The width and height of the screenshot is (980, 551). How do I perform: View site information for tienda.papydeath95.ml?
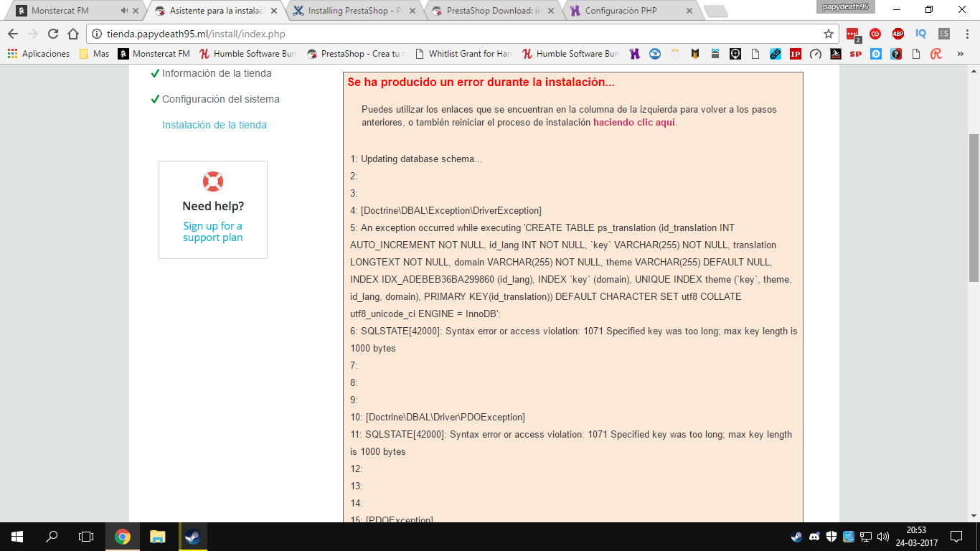97,34
